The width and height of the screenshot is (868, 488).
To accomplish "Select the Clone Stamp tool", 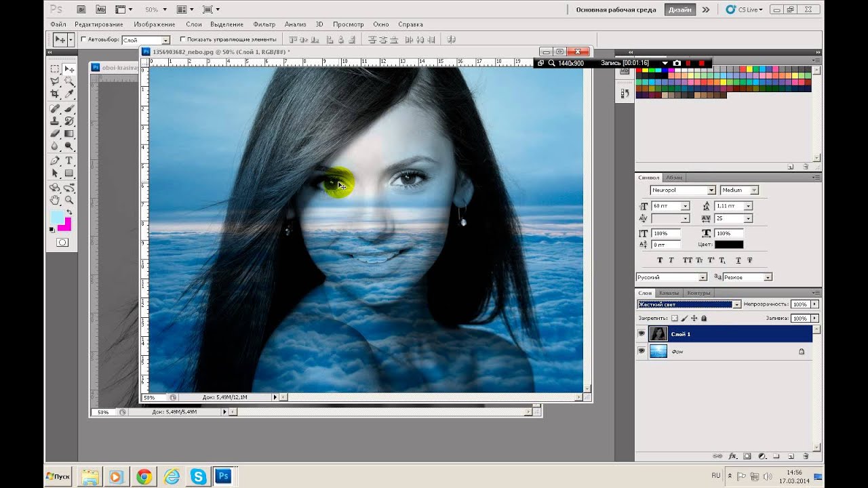I will (x=55, y=121).
